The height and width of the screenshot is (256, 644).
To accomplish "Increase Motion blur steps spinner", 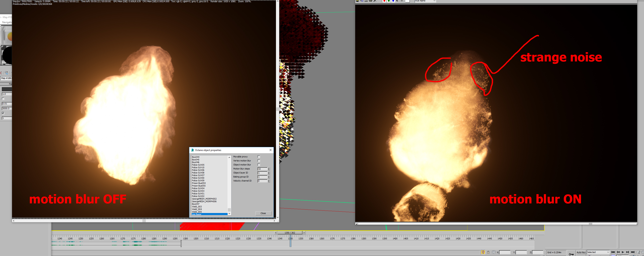I will [269, 168].
